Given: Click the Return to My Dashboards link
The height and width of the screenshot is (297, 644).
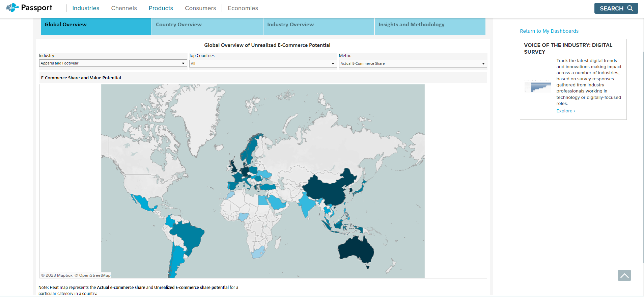Looking at the screenshot, I should 549,31.
